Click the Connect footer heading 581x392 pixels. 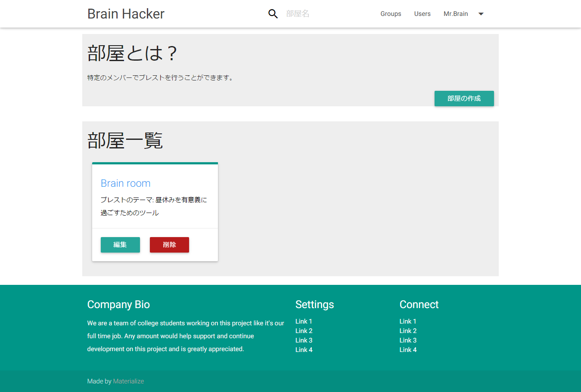coord(419,305)
